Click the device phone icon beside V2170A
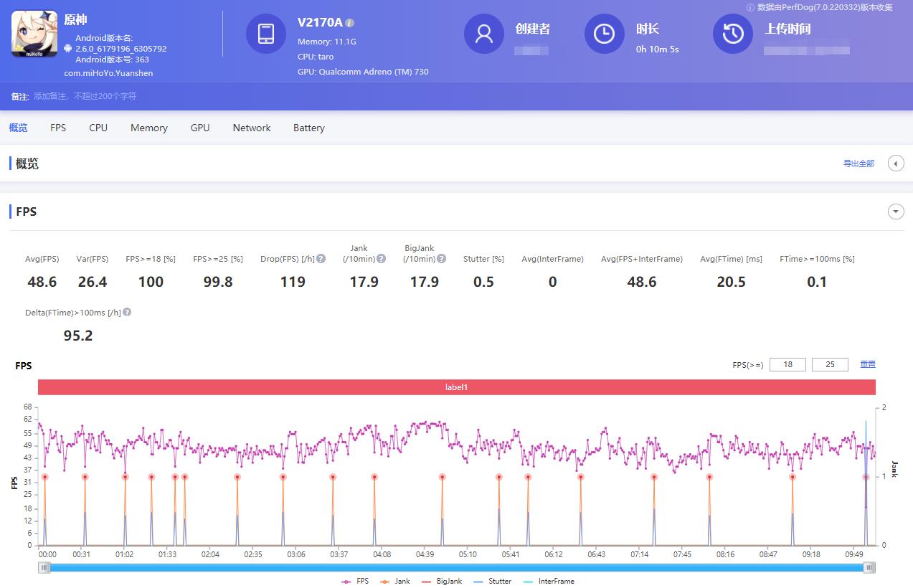 [x=266, y=33]
